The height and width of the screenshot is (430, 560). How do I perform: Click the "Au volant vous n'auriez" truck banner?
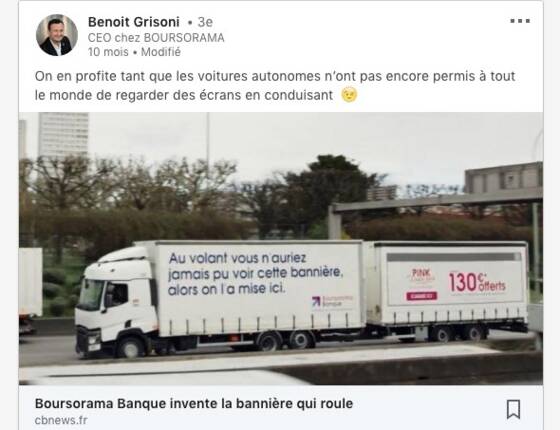255,273
